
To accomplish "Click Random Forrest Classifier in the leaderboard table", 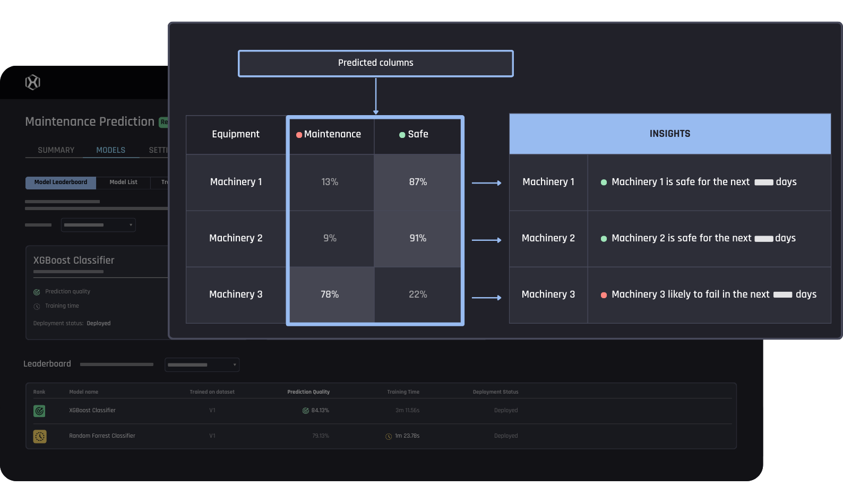I will (102, 436).
